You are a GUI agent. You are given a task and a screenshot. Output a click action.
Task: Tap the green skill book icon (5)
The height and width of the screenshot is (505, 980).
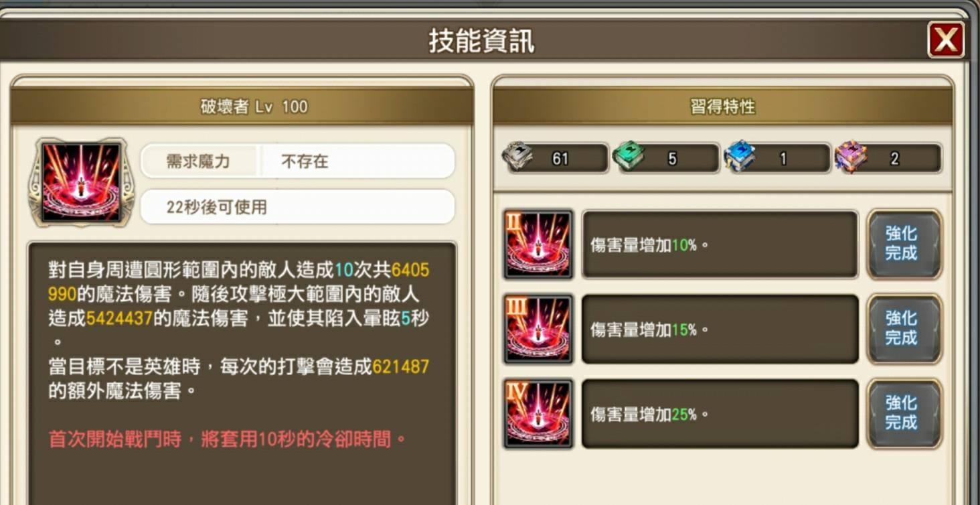click(x=629, y=158)
